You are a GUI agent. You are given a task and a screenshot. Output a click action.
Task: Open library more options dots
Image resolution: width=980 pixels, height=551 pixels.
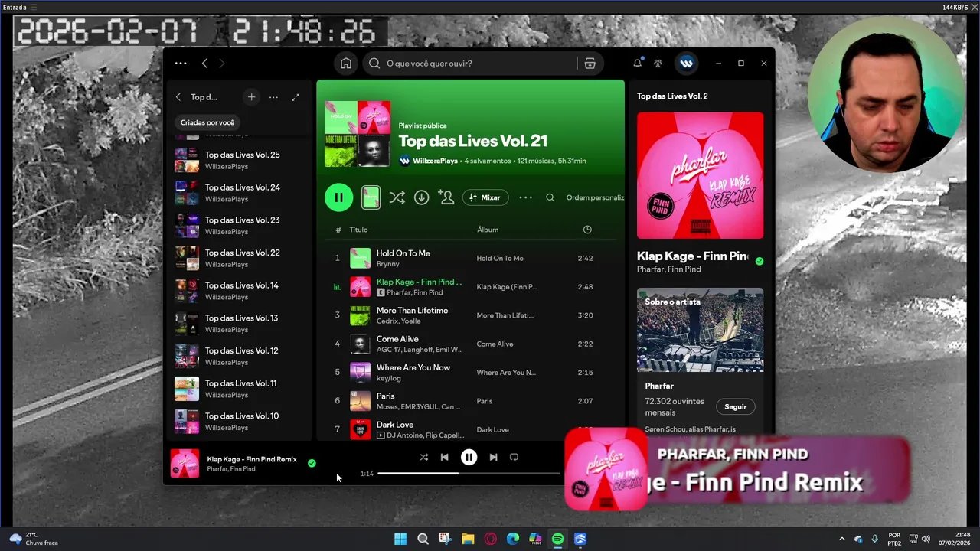pyautogui.click(x=273, y=97)
